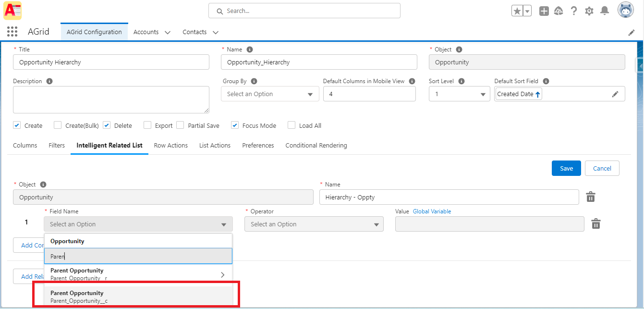Viewport: 644px width, 309px height.
Task: Switch to Filters tab
Action: pyautogui.click(x=57, y=145)
